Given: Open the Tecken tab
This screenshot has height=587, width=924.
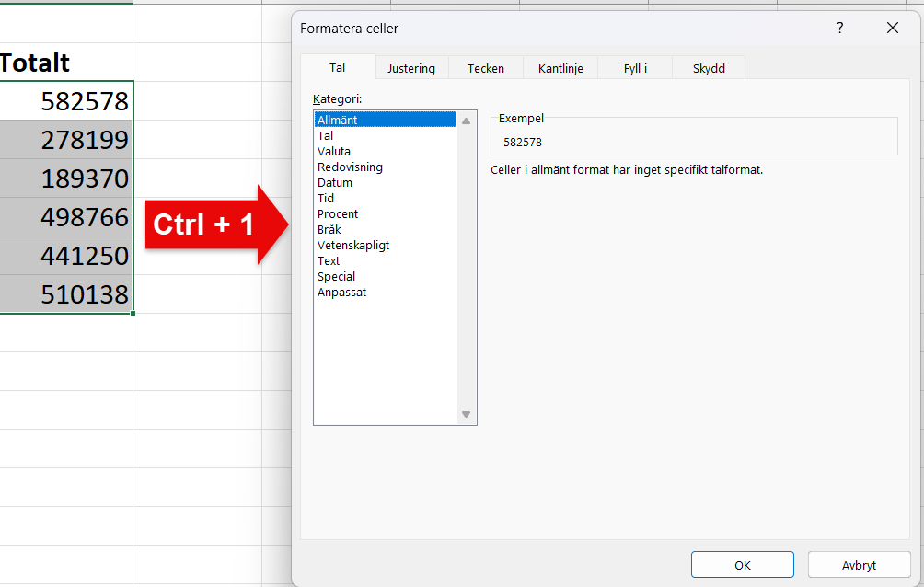Looking at the screenshot, I should coord(485,69).
